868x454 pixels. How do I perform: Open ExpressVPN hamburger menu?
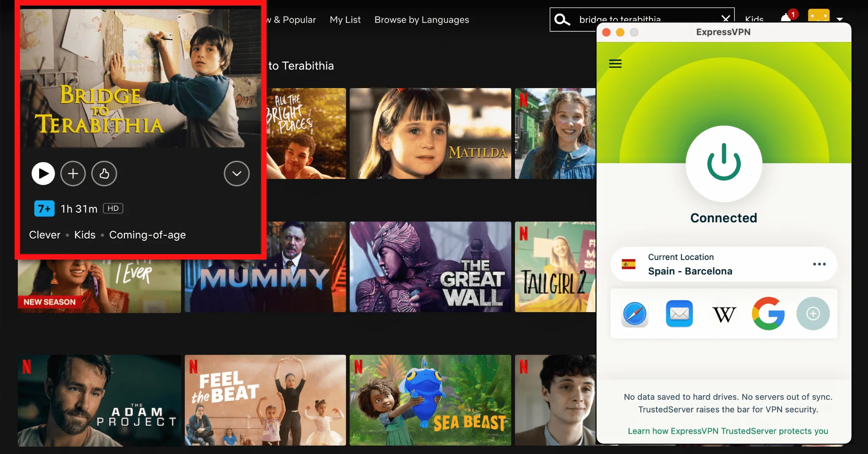coord(615,64)
